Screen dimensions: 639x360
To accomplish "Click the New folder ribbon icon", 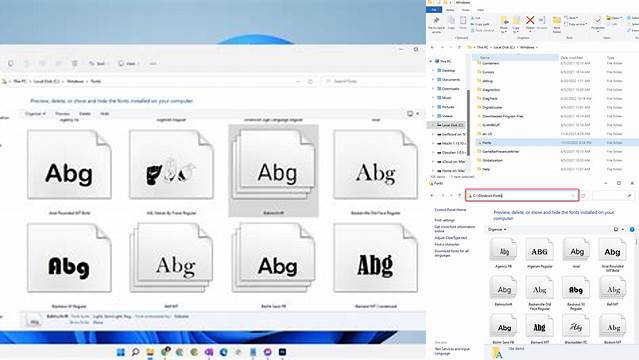I will coord(556,21).
